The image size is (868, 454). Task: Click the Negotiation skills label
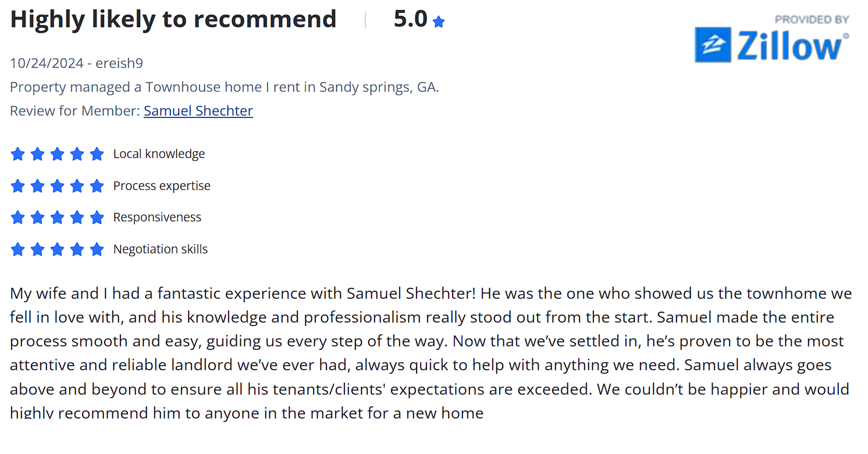pos(160,249)
